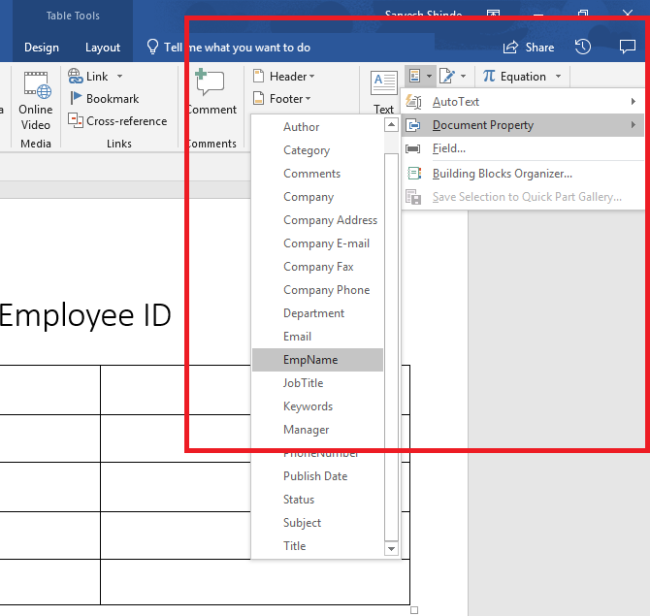Click the Cross-reference button
The image size is (650, 616).
pos(116,121)
